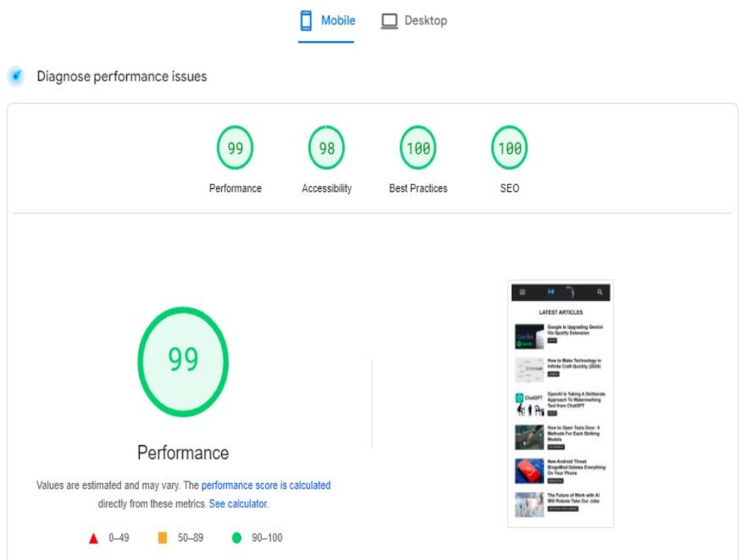Screen dimensions: 747x560
Task: Switch to the Desktop tab
Action: (x=415, y=21)
